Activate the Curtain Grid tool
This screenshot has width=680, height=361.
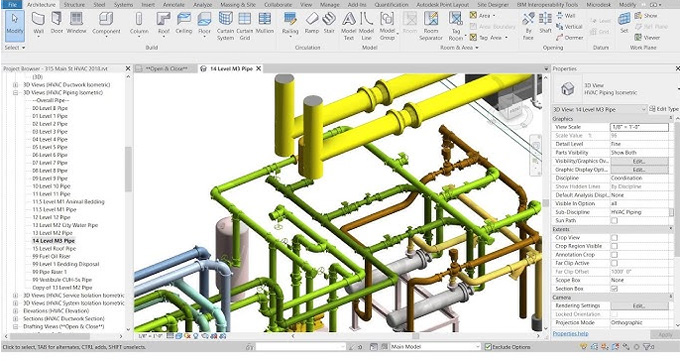245,26
